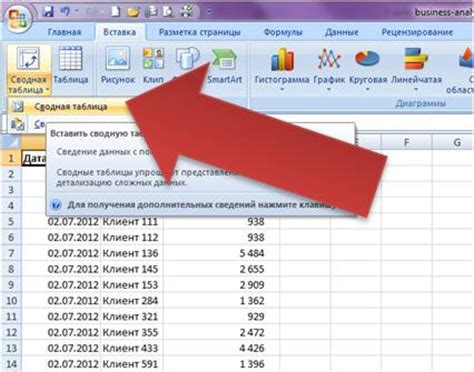The width and height of the screenshot is (474, 372).
Task: Undo last action in quick access toolbar
Action: point(66,12)
